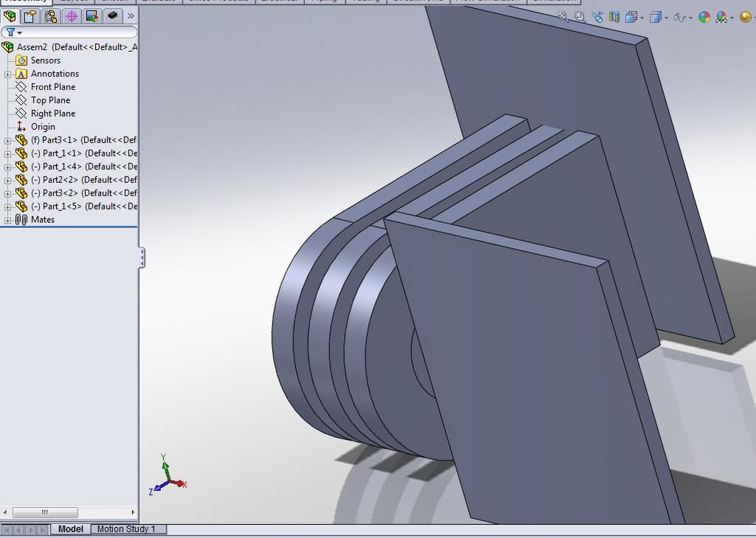
Task: Expand the Part_1<4> component
Action: pos(7,168)
